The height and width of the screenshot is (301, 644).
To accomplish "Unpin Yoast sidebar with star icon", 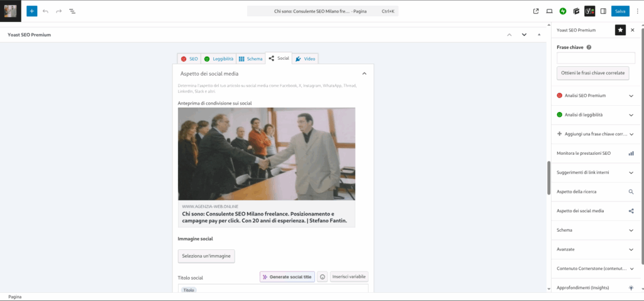I will 620,30.
